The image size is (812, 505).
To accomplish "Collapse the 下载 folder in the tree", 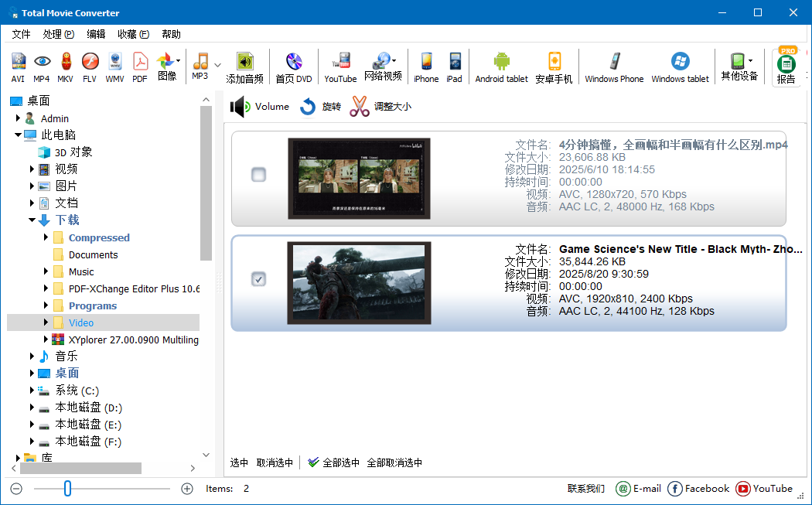I will (x=32, y=220).
